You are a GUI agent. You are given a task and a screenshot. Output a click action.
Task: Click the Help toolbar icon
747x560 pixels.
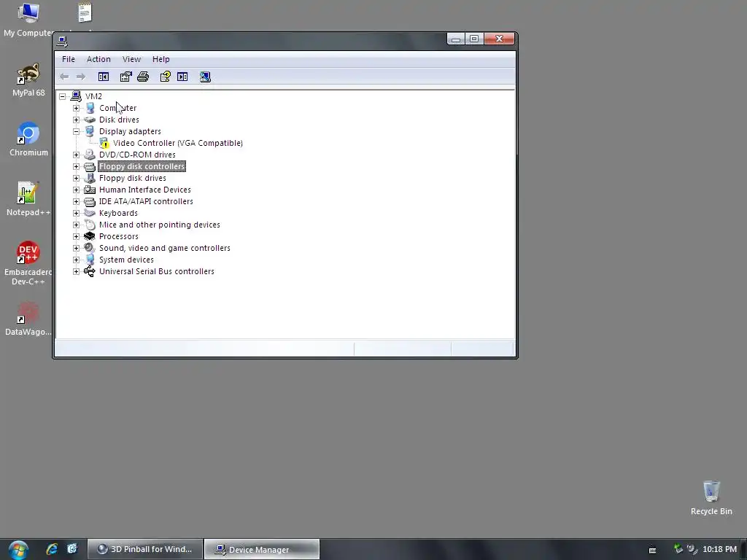tap(166, 77)
